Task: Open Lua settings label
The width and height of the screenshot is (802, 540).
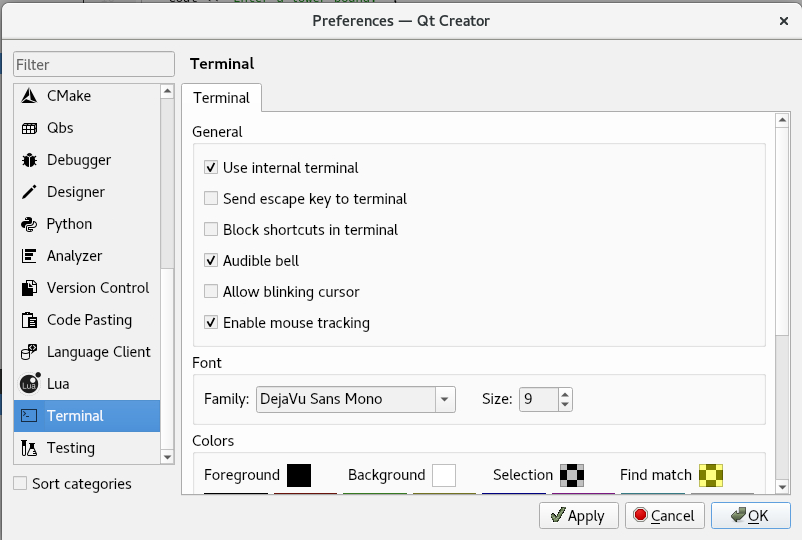Action: pos(58,384)
